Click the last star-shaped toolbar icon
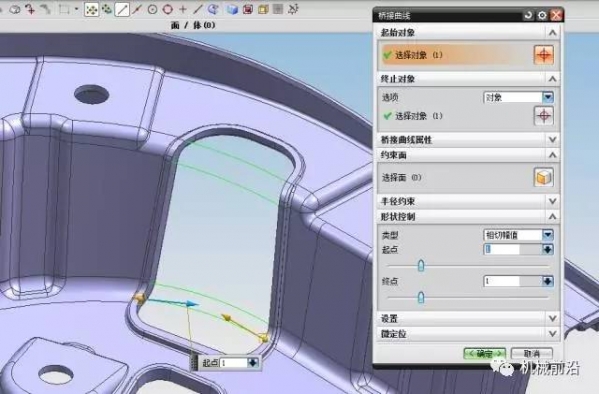This screenshot has height=394, width=599. 293,10
